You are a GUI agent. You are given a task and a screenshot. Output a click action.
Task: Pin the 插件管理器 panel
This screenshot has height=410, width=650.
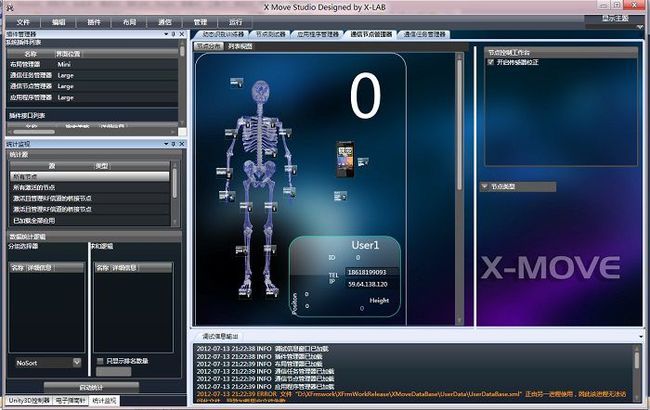(x=174, y=34)
